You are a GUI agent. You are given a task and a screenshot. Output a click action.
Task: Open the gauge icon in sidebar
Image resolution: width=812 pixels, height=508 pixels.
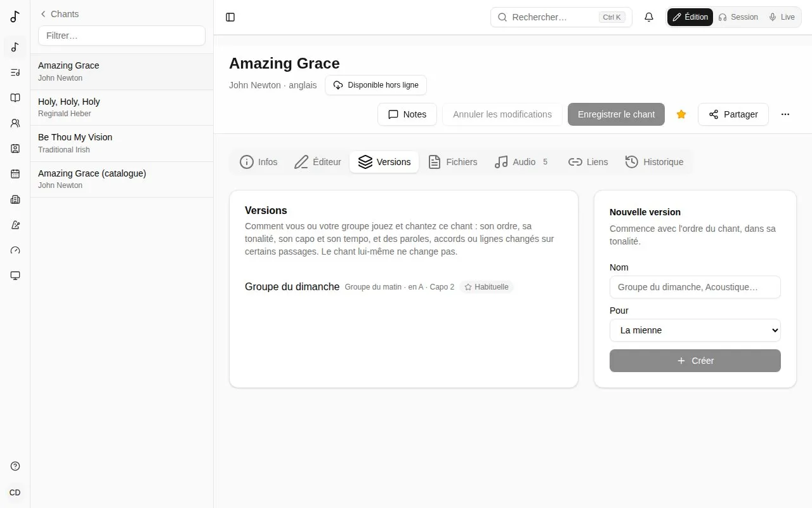[15, 250]
